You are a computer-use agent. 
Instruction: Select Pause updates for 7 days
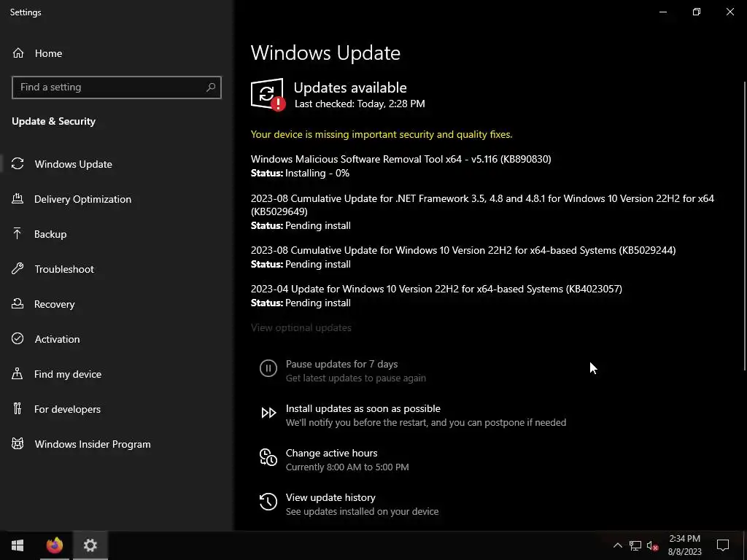coord(342,364)
